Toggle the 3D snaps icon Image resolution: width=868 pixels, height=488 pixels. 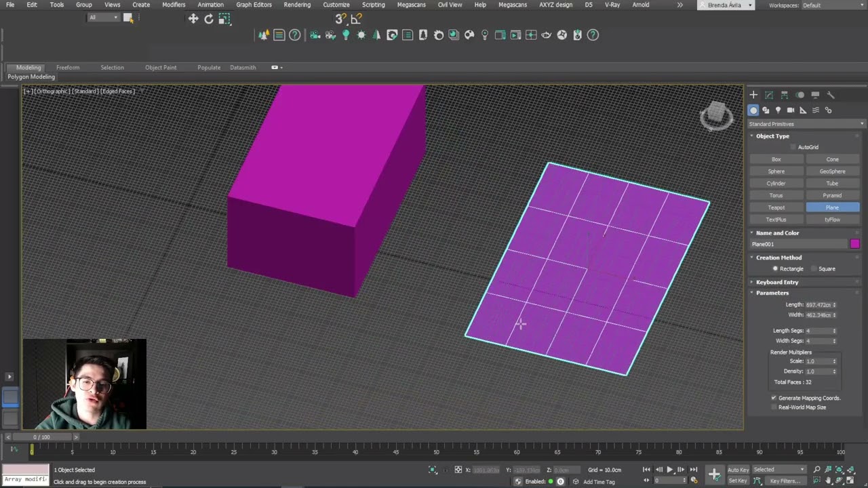pos(340,19)
